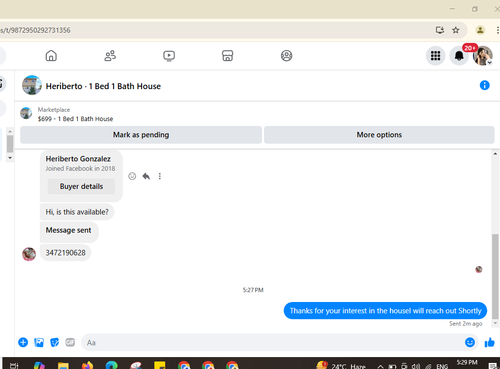Viewport: 500px width, 369px height.
Task: Click the seen indicator avatar
Action: coord(479,269)
